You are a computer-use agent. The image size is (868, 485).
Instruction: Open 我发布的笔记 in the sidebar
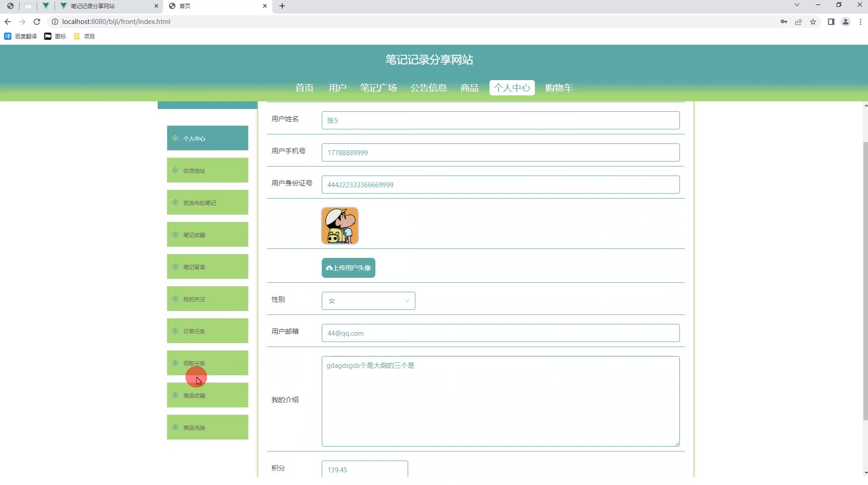[x=208, y=203]
